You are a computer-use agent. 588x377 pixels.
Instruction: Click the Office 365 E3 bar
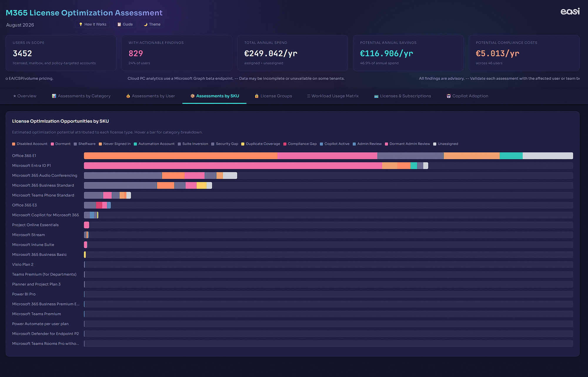[x=97, y=205]
